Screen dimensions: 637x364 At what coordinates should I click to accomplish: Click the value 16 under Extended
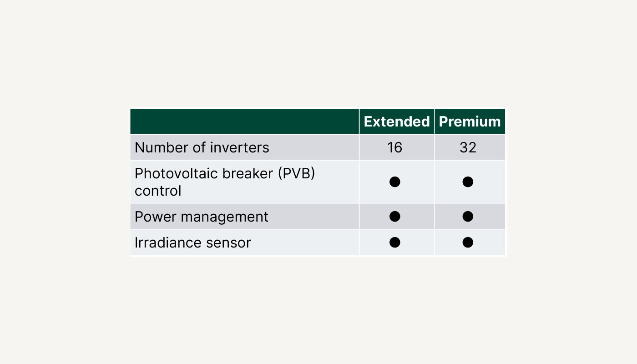pos(395,147)
